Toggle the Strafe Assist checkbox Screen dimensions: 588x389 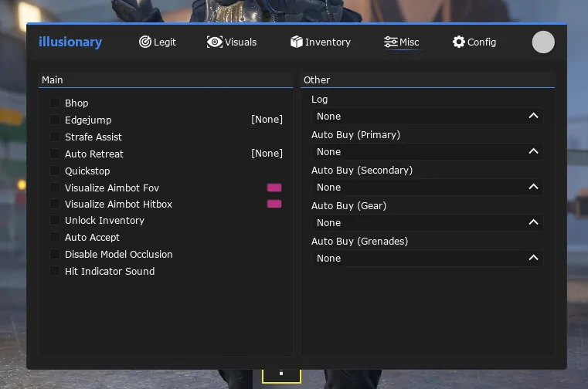click(55, 137)
